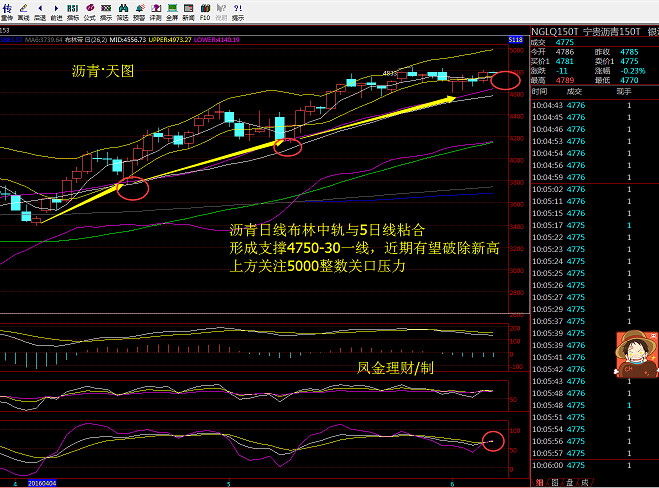The height and width of the screenshot is (488, 659).
Task: Open the RSI 指标 indicator tool
Action: click(x=73, y=11)
